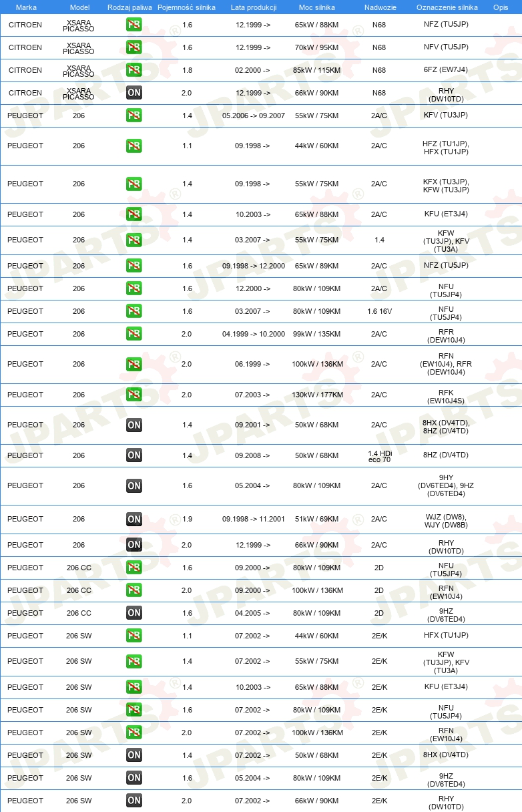Click the ON diesel icon in the 206 CC 04.2005 row
This screenshot has height=812, width=522.
(x=134, y=613)
